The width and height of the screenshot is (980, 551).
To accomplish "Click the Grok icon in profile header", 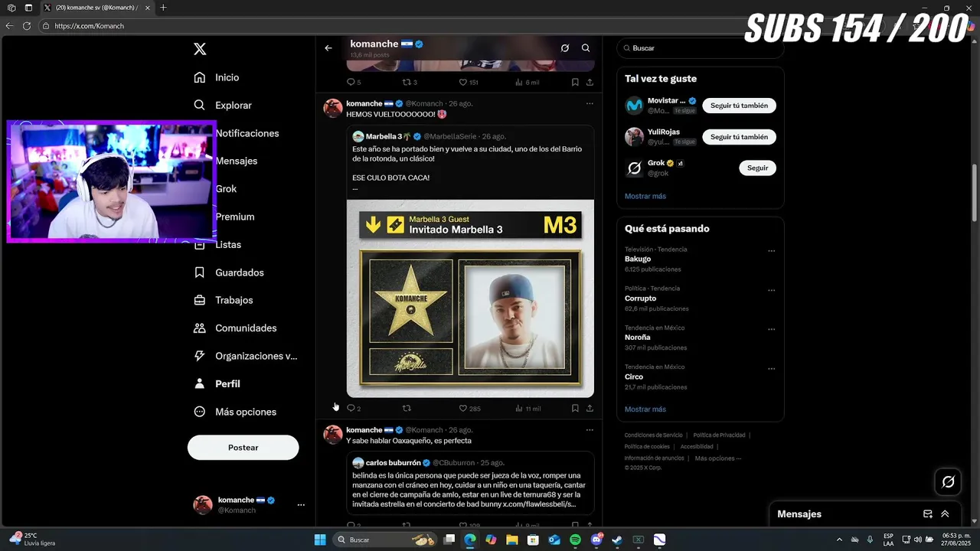I will 565,48.
